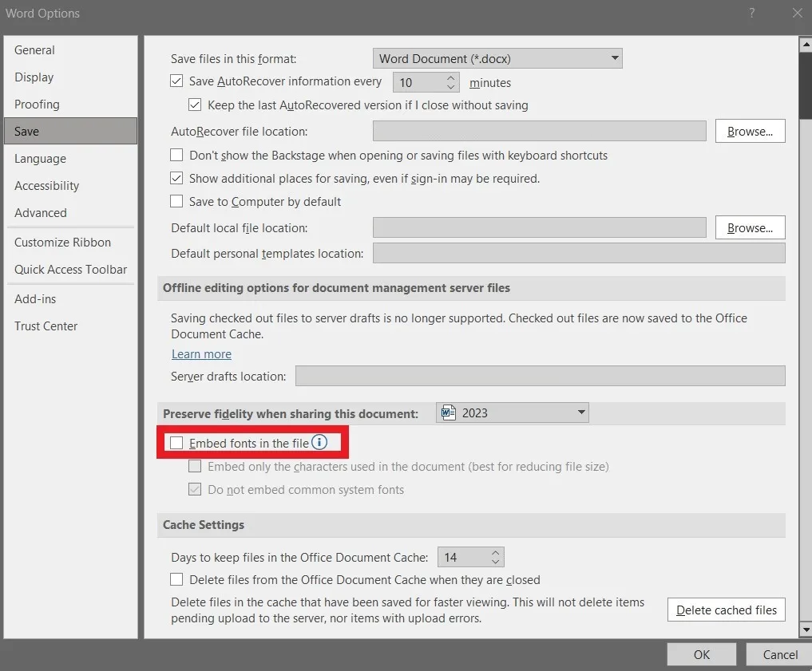Open the General options category
This screenshot has height=671, width=812.
pos(70,50)
